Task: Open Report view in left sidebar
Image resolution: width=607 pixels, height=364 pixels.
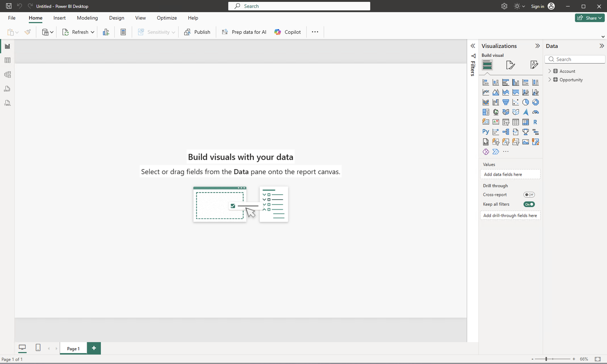Action: point(7,46)
